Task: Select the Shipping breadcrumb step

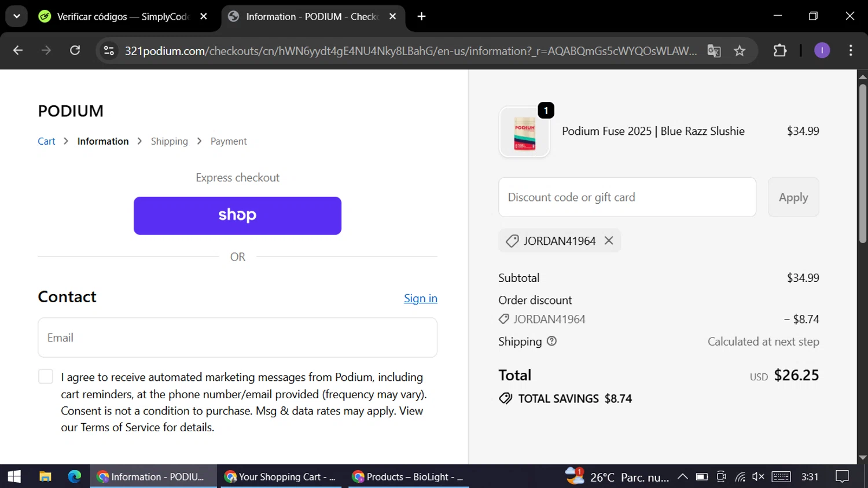Action: tap(170, 141)
